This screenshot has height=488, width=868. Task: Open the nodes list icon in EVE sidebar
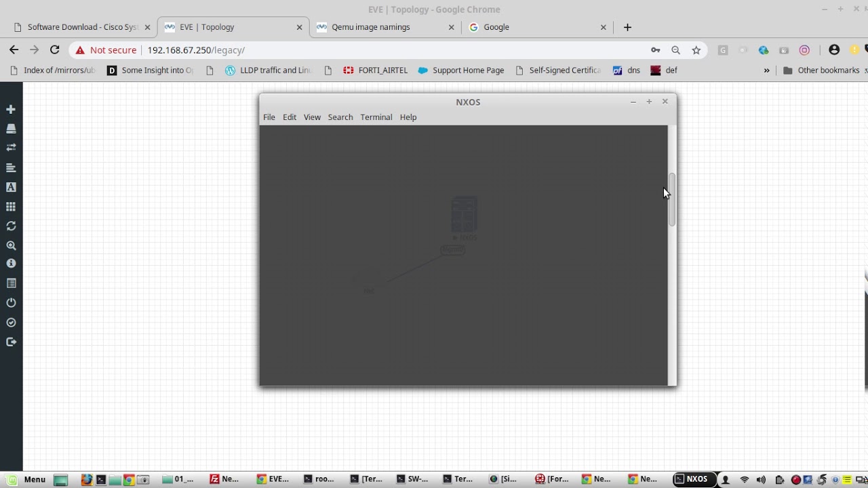[x=11, y=129]
